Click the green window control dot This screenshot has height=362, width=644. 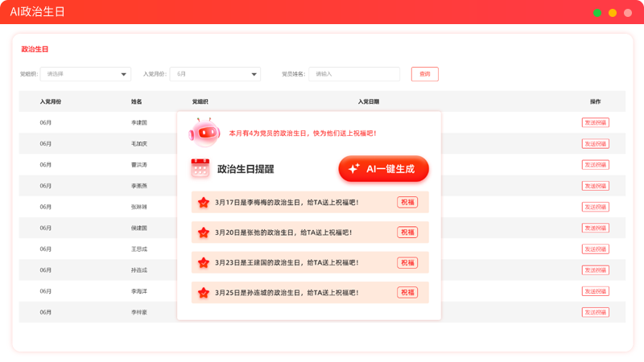[x=597, y=13]
